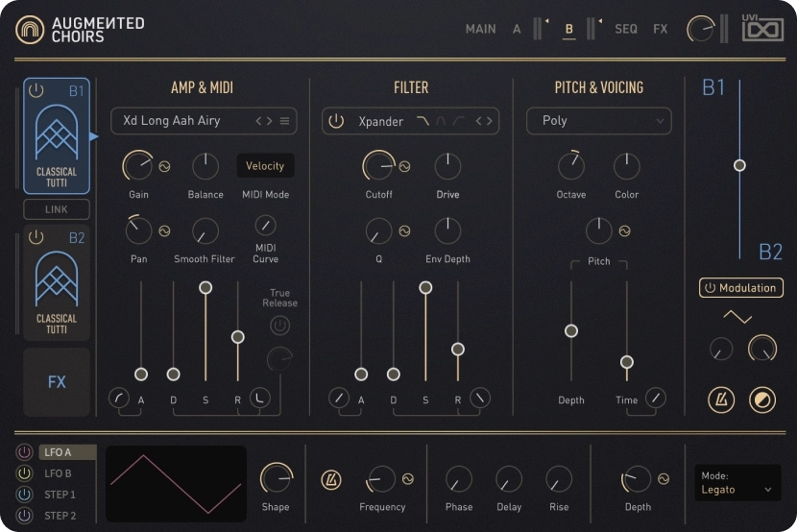Select the high-pass filter shape icon
This screenshot has height=532, width=797.
pyautogui.click(x=461, y=121)
